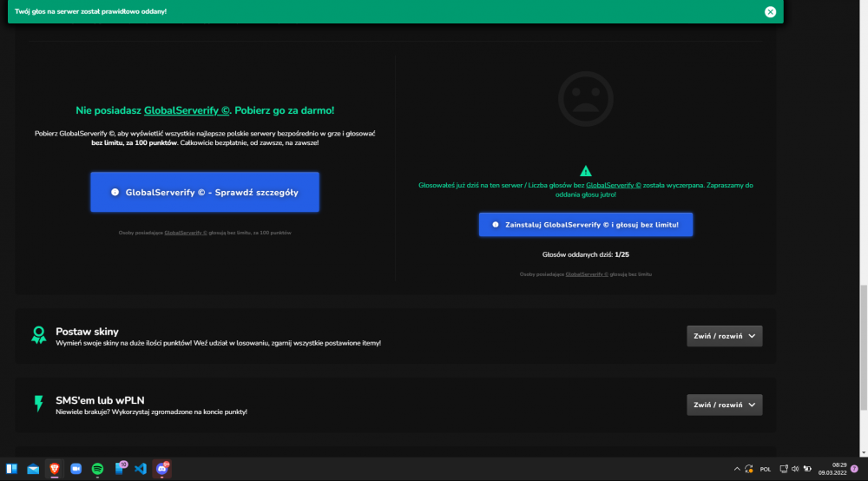Expand the Postaw skiny section with Zwiń / rozwiń
868x481 pixels.
tap(724, 336)
